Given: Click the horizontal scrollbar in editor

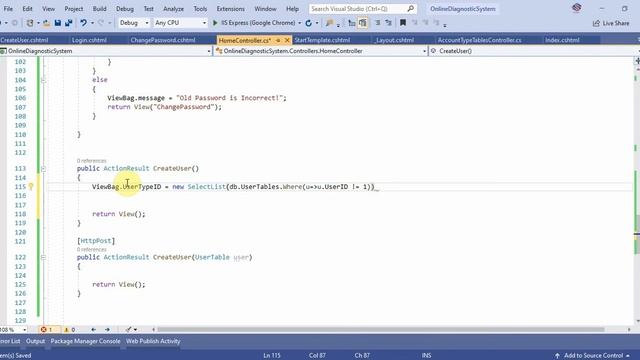Looking at the screenshot, I should tap(380, 329).
